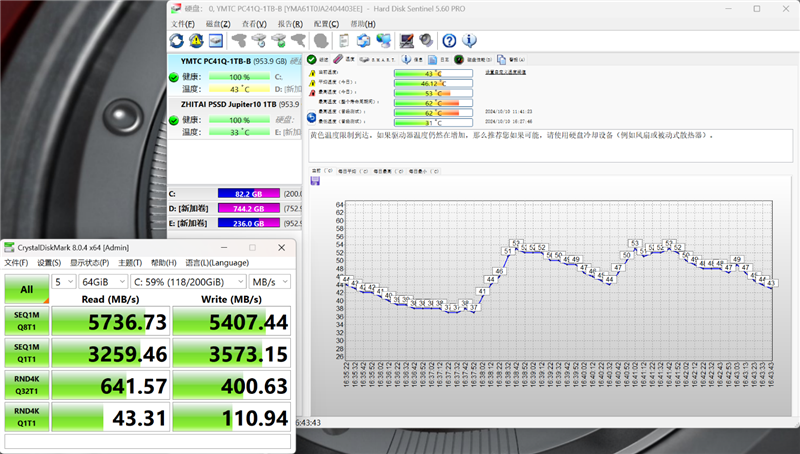Open the test count dropdown showing 5
This screenshot has width=800, height=454.
[x=64, y=282]
